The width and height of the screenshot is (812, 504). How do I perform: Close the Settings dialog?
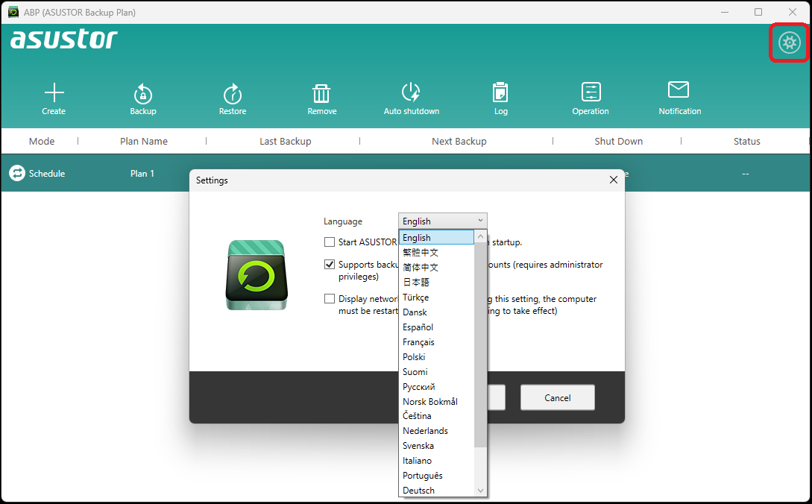tap(613, 180)
